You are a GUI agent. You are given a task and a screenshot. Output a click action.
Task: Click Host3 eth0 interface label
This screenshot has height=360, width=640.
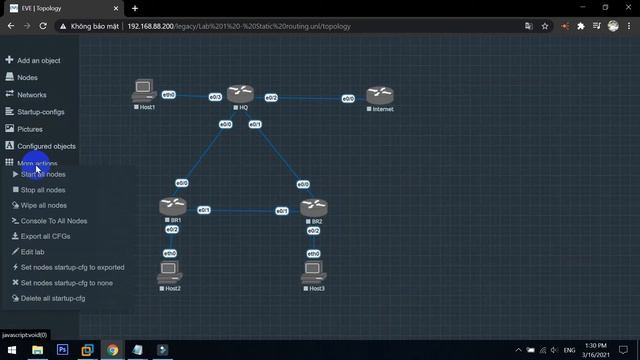click(x=313, y=253)
